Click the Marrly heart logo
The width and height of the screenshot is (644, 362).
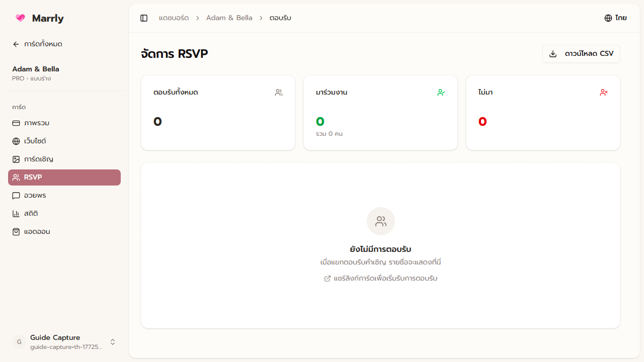[20, 18]
